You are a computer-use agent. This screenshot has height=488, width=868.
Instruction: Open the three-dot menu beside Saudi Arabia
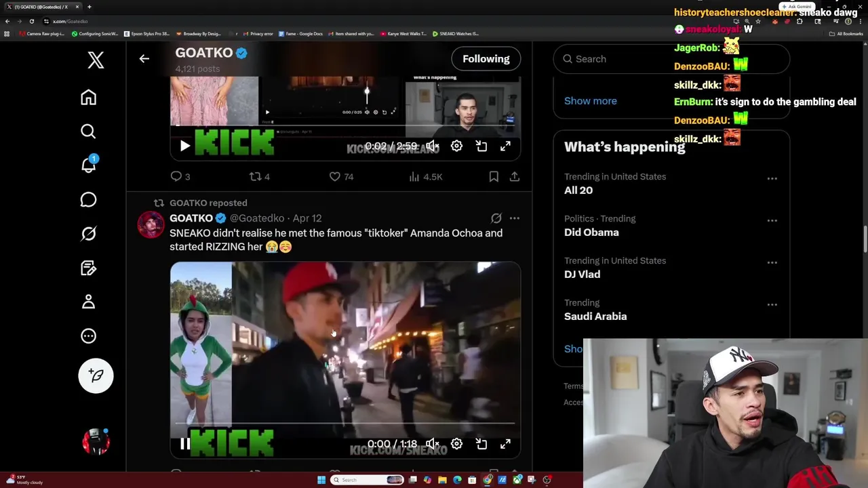pyautogui.click(x=772, y=305)
